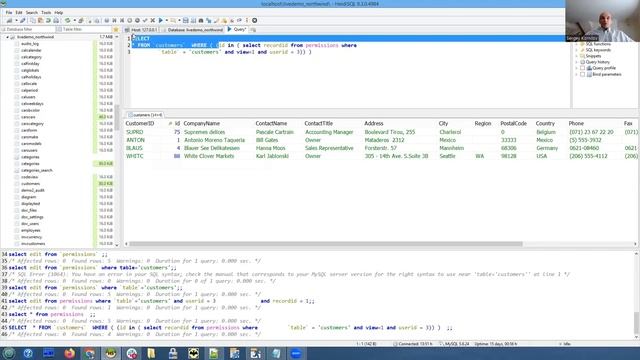Click the Table filter field

pyautogui.click(x=84, y=29)
